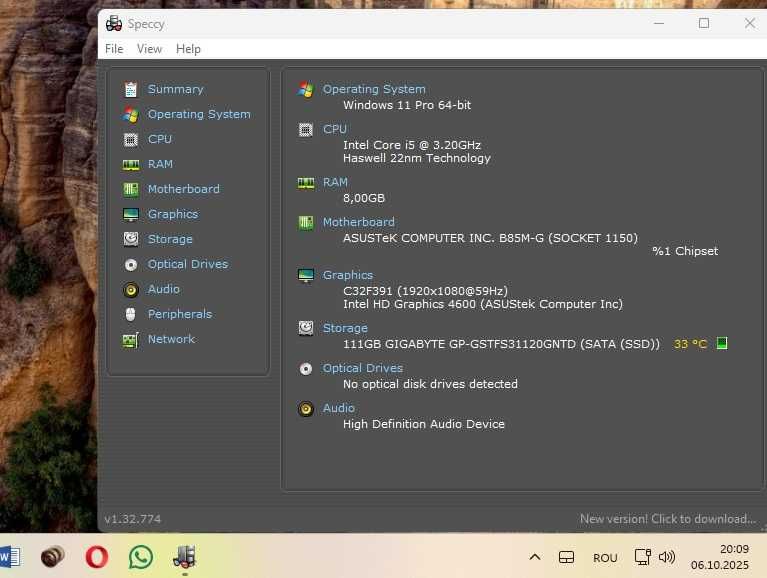Go to Summary section
This screenshot has height=578, width=767.
[176, 89]
